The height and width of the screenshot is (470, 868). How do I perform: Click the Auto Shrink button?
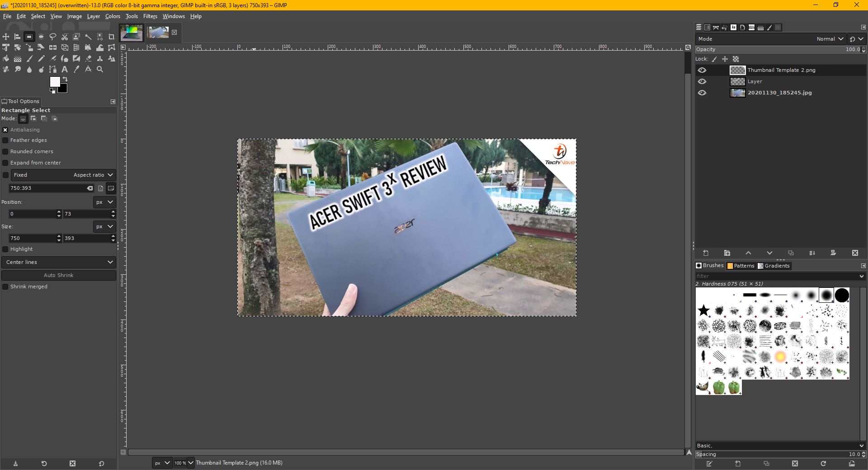(59, 275)
